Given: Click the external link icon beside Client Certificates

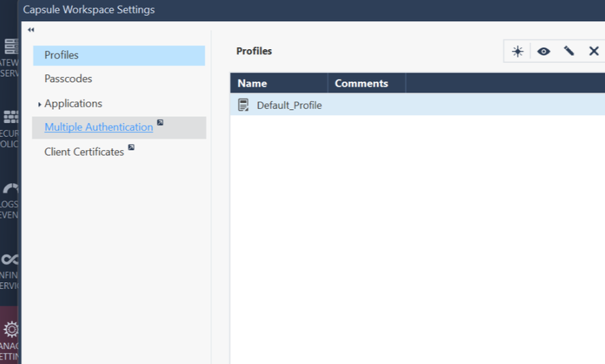Looking at the screenshot, I should [131, 147].
